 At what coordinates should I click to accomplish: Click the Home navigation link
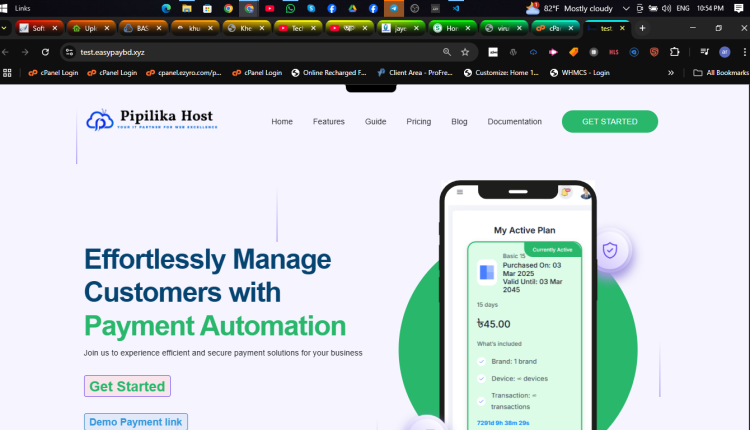pos(282,121)
